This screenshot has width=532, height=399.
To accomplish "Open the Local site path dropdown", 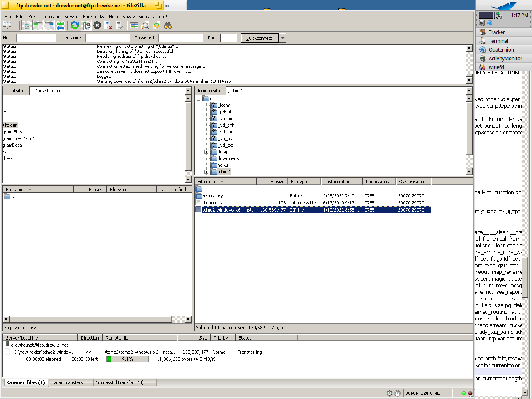I will (188, 91).
